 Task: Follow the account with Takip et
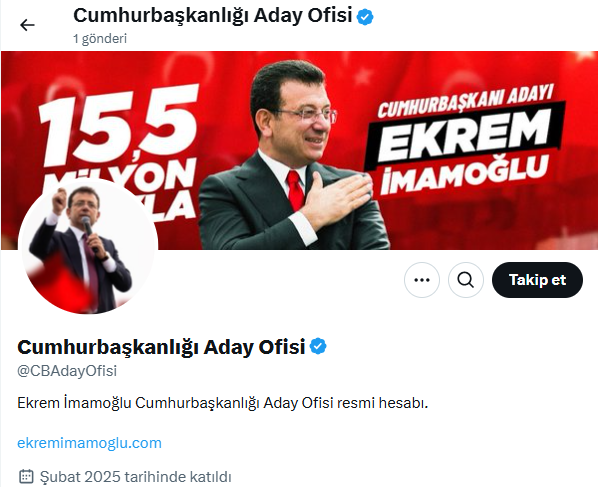click(x=537, y=280)
